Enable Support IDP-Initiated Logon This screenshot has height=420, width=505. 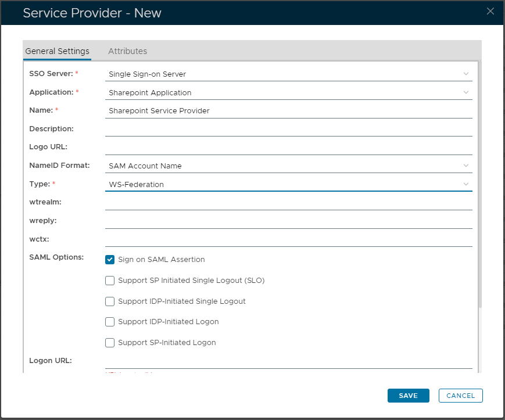(x=110, y=322)
